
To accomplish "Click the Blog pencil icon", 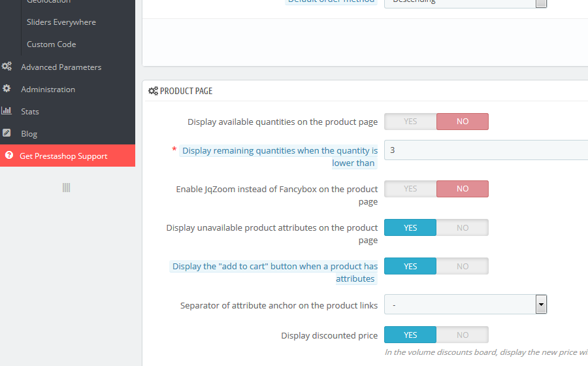I will click(x=7, y=133).
